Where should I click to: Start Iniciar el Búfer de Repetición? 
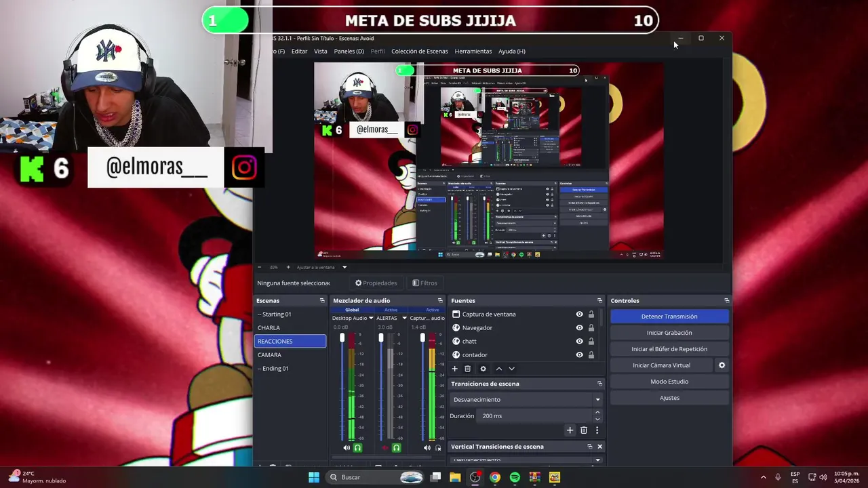pos(669,349)
